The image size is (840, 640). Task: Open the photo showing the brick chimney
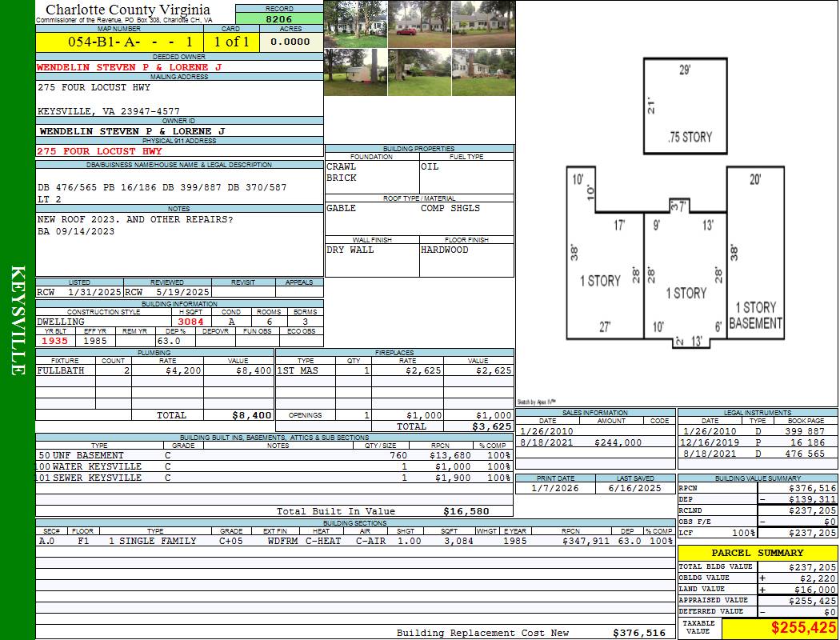pos(483,72)
